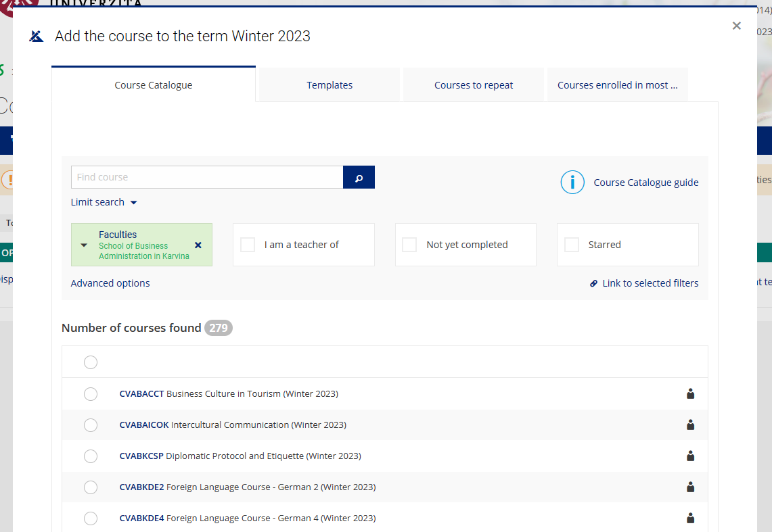
Task: Click the person icon for CVABAICOK course
Action: 690,425
